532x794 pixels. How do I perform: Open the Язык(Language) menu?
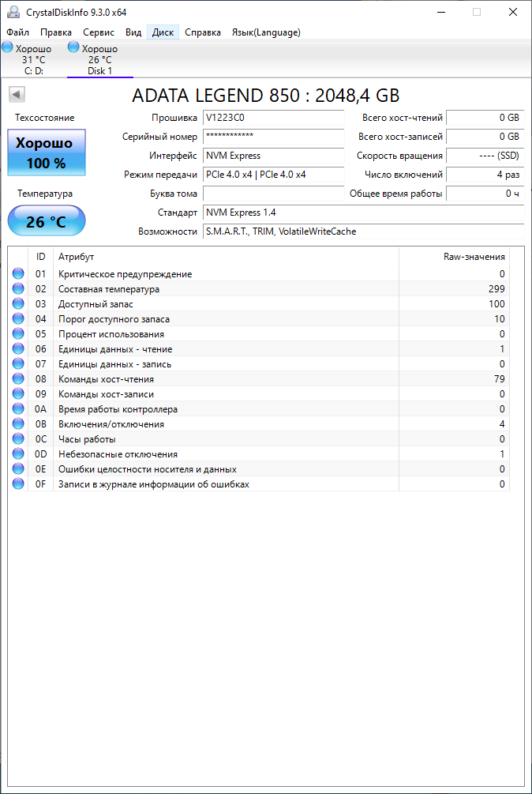(266, 32)
